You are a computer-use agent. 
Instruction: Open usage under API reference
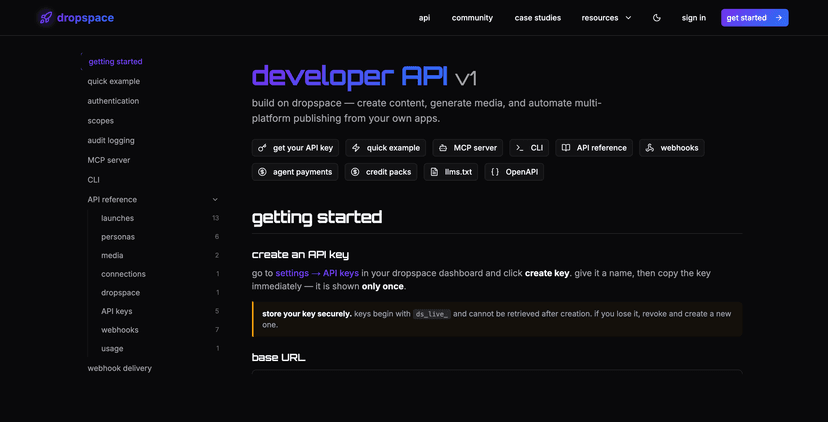[112, 349]
